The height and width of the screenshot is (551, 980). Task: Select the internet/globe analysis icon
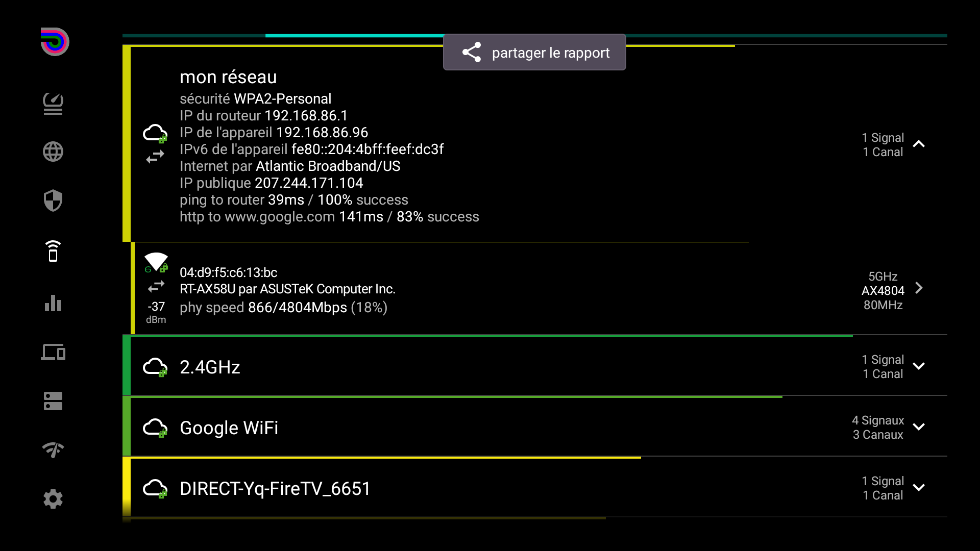[53, 152]
